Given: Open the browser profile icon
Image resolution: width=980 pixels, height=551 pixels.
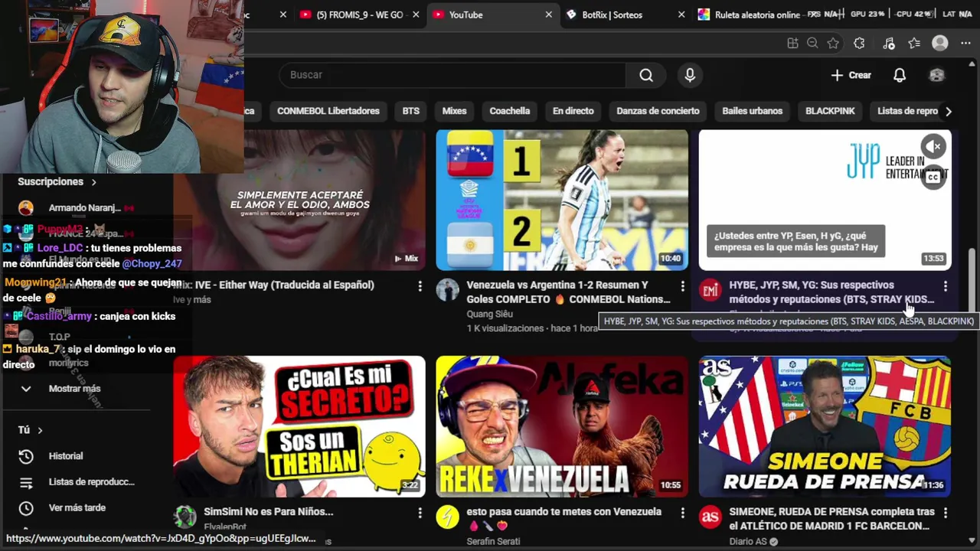Looking at the screenshot, I should click(940, 44).
